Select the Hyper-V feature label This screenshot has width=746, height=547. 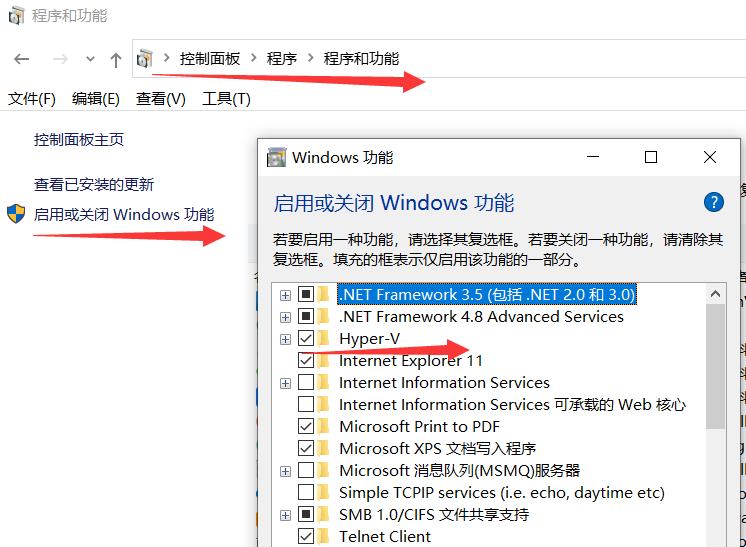click(x=370, y=338)
